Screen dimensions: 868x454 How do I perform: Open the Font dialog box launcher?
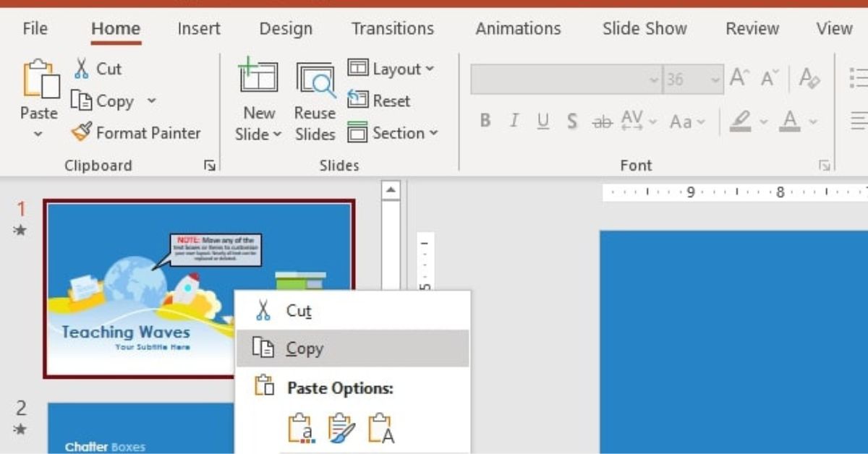click(824, 165)
